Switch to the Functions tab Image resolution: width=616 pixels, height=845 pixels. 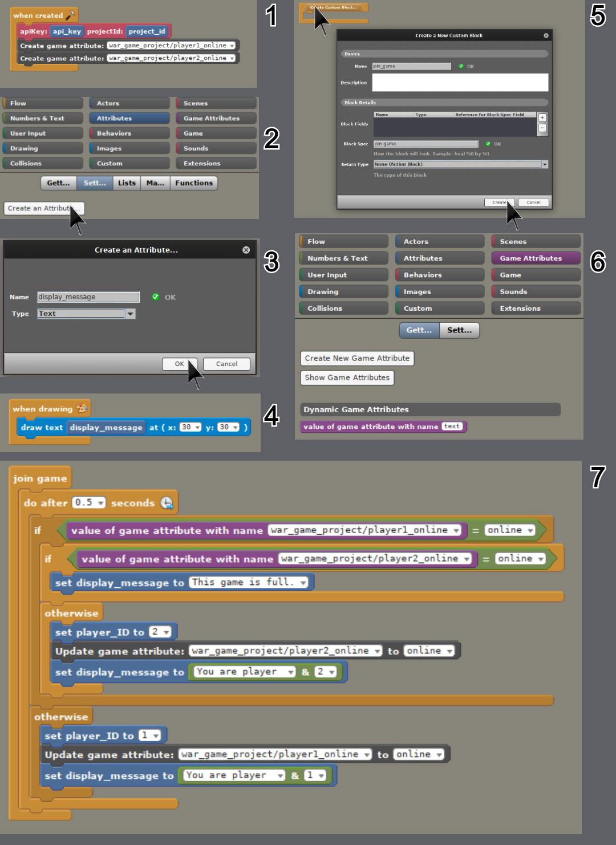point(194,182)
